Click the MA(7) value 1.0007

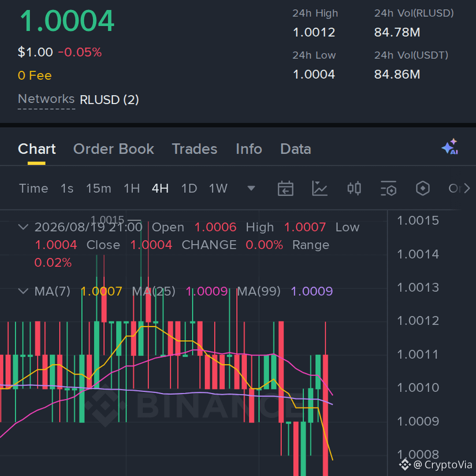101,291
